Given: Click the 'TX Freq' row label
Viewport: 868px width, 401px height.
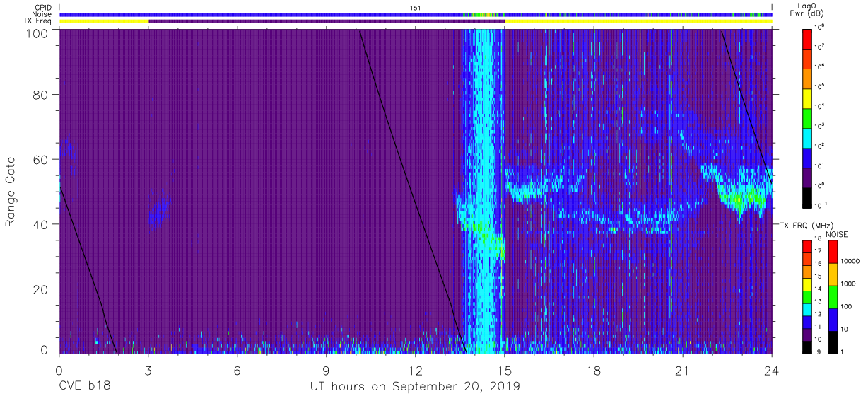Looking at the screenshot, I should tap(37, 21).
